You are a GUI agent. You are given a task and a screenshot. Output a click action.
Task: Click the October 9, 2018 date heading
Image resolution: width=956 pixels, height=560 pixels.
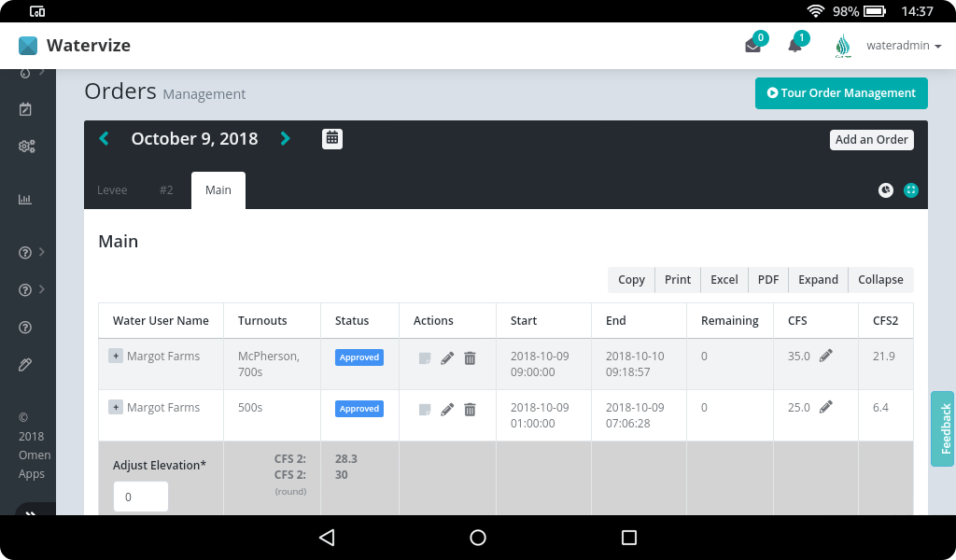194,139
